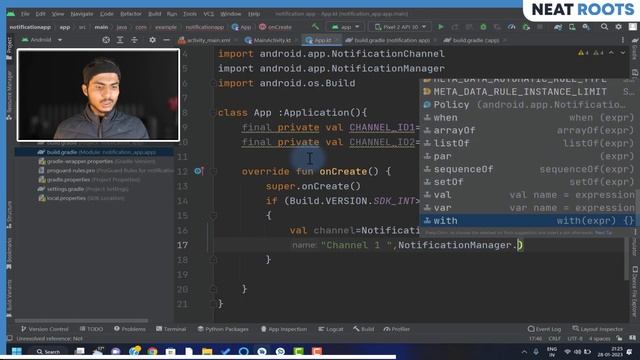Image resolution: width=640 pixels, height=360 pixels.
Task: Open the SDK Manager toolbar icon
Action: coord(586,27)
